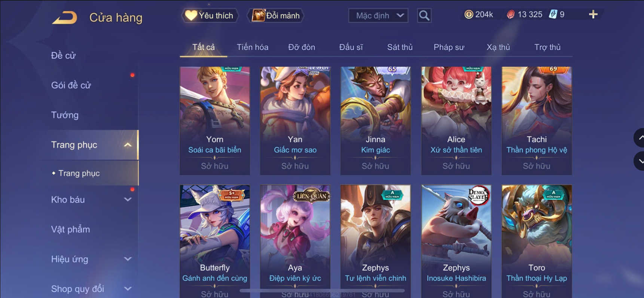Image resolution: width=644 pixels, height=298 pixels.
Task: Switch to the Pháp sư tab
Action: point(449,47)
